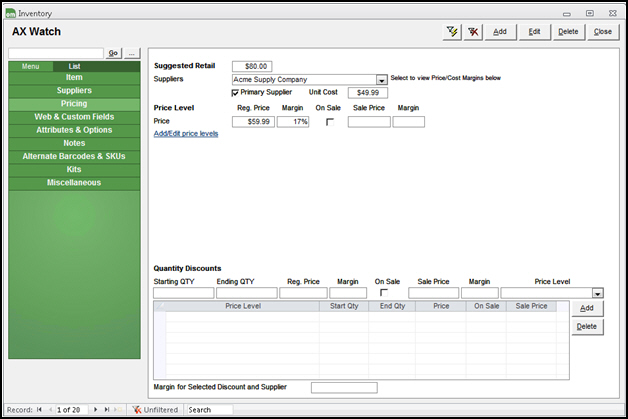Click the Start Qty column header
The height and width of the screenshot is (419, 628).
pos(344,306)
